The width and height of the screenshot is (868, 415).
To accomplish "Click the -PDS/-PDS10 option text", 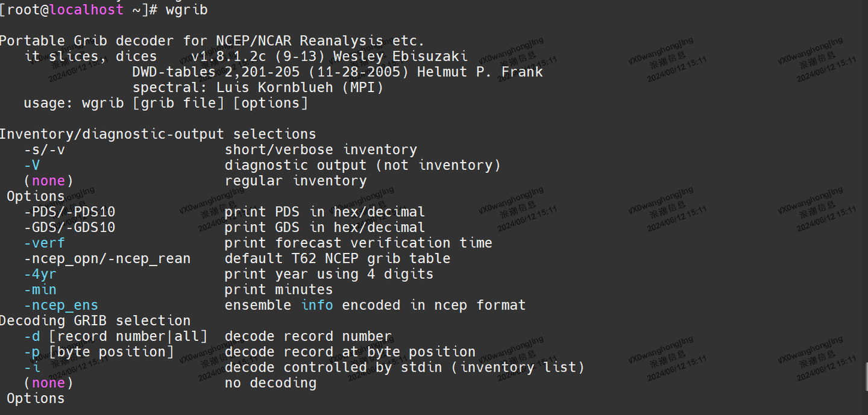I will pos(69,212).
